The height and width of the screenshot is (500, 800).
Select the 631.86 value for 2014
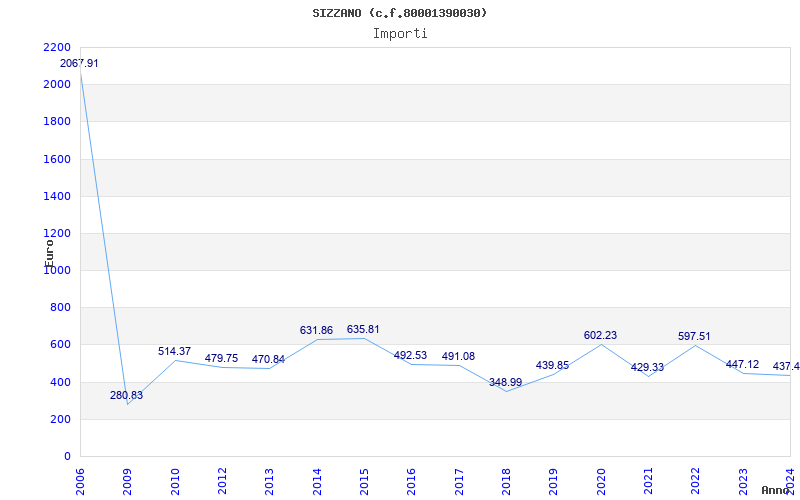[316, 331]
